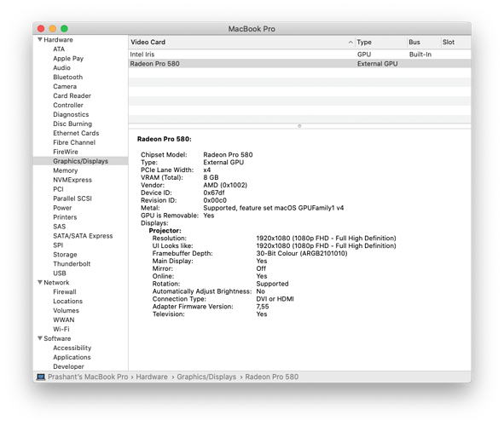Open Thunderbolt in the sidebar
The width and height of the screenshot is (504, 426).
(x=72, y=263)
